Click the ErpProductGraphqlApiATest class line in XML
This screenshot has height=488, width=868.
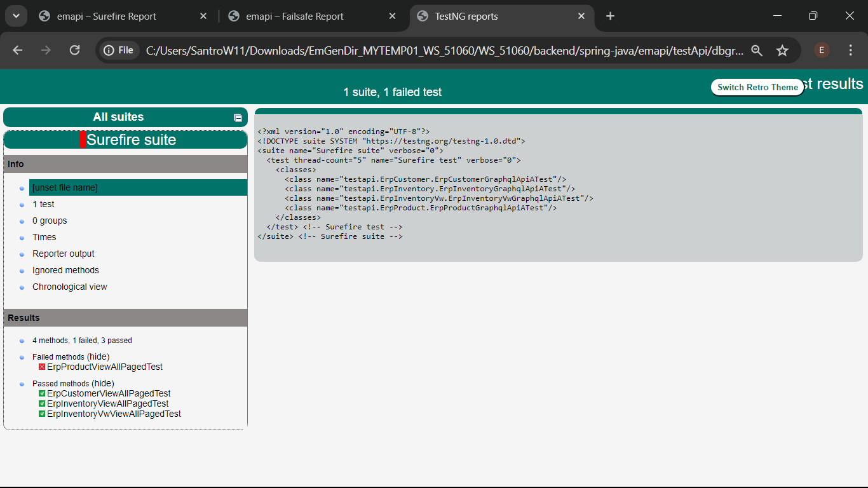[x=421, y=208]
